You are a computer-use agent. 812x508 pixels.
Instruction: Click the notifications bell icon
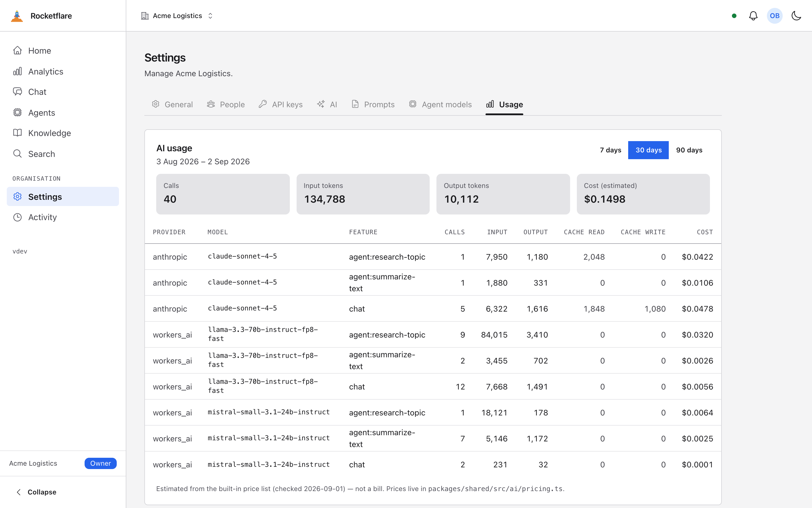point(753,16)
